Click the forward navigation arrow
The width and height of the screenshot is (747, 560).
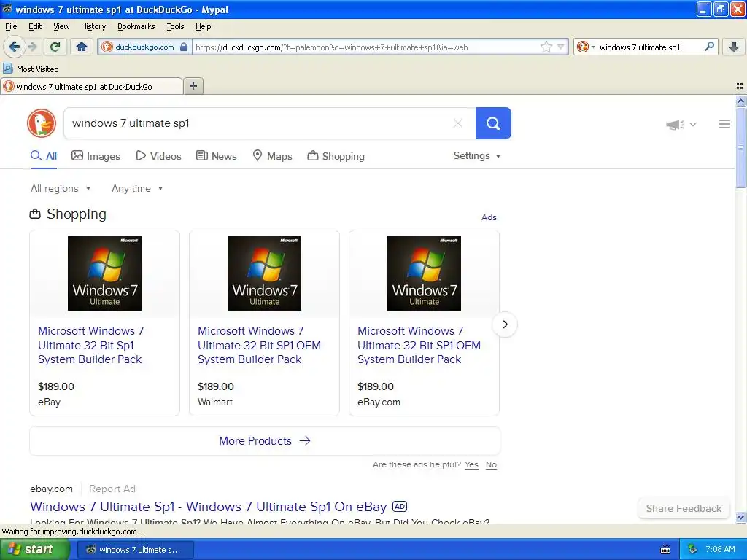[x=32, y=47]
